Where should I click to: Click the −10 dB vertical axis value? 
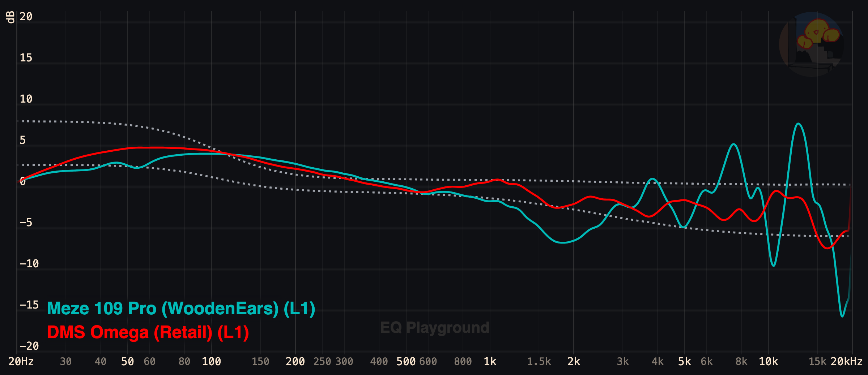point(29,264)
